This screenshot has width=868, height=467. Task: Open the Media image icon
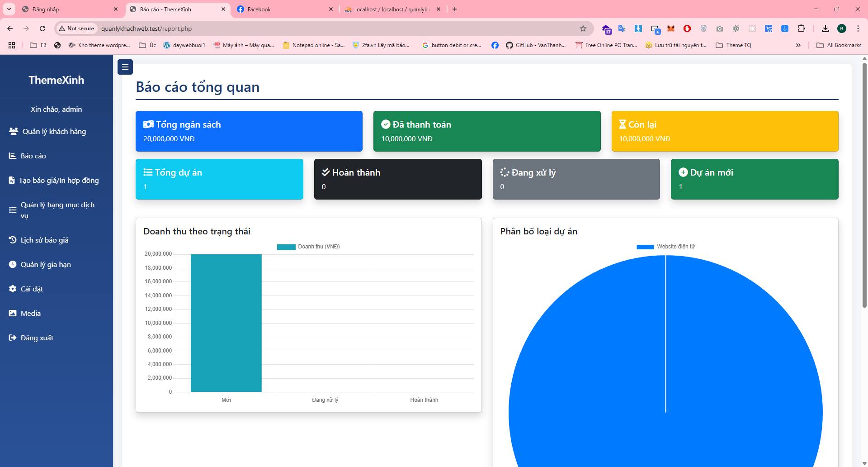(x=13, y=313)
